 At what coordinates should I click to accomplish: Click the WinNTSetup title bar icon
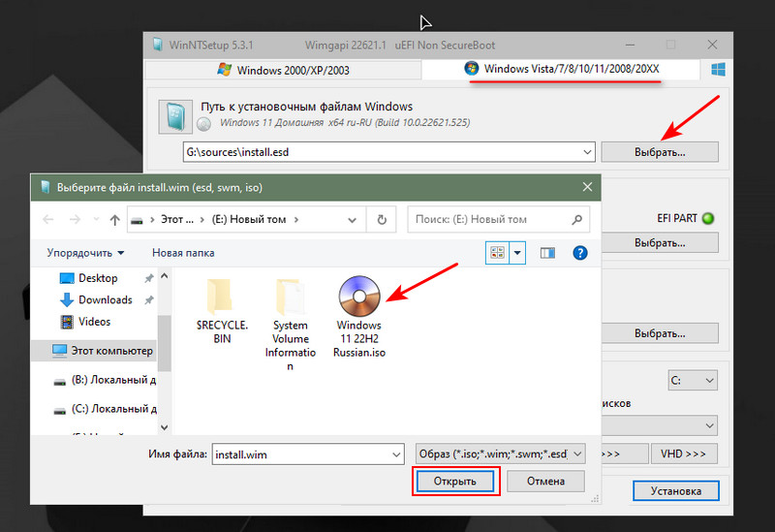pyautogui.click(x=158, y=45)
